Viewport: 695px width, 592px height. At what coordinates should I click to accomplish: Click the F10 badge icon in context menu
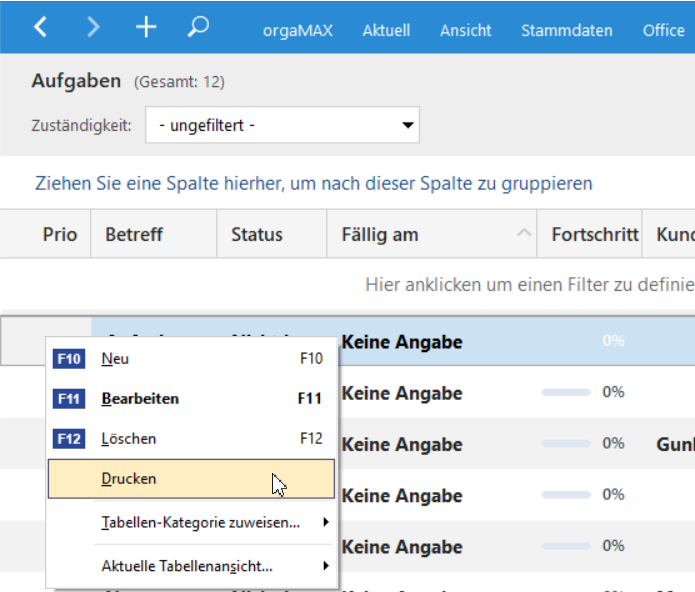click(x=69, y=358)
